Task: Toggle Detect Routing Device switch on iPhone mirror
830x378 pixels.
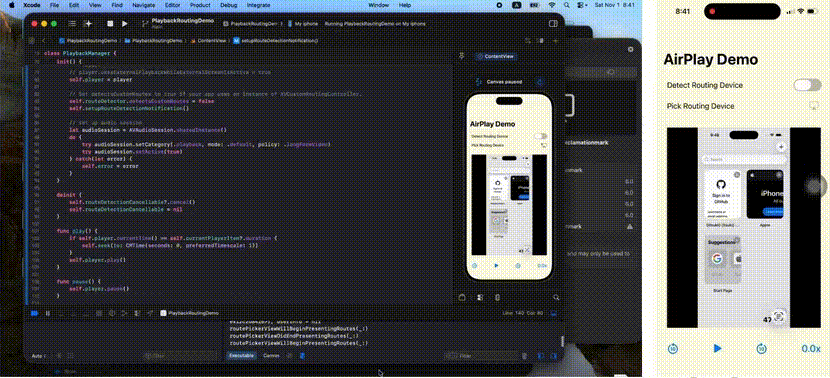Action: [807, 85]
